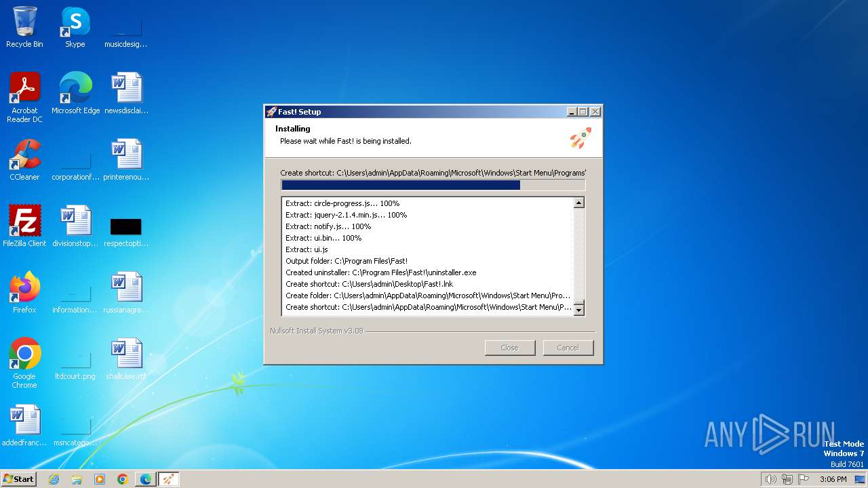Click the network tray icon
Screen dimensions: 868x488
point(787,479)
